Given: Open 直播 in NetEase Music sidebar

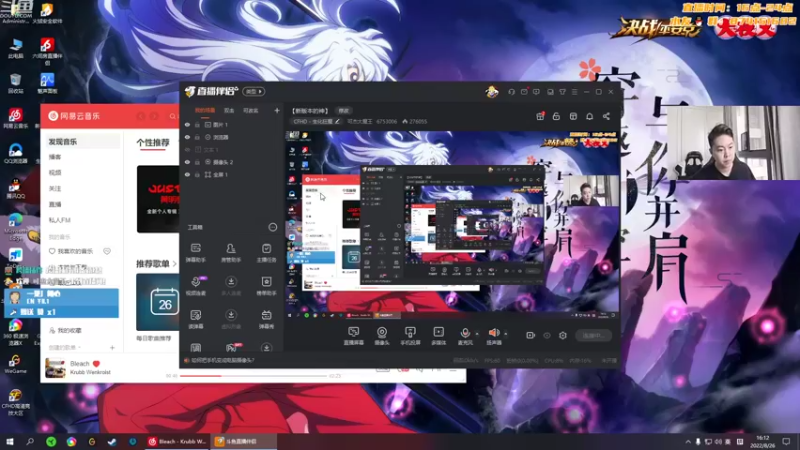Looking at the screenshot, I should [55, 204].
